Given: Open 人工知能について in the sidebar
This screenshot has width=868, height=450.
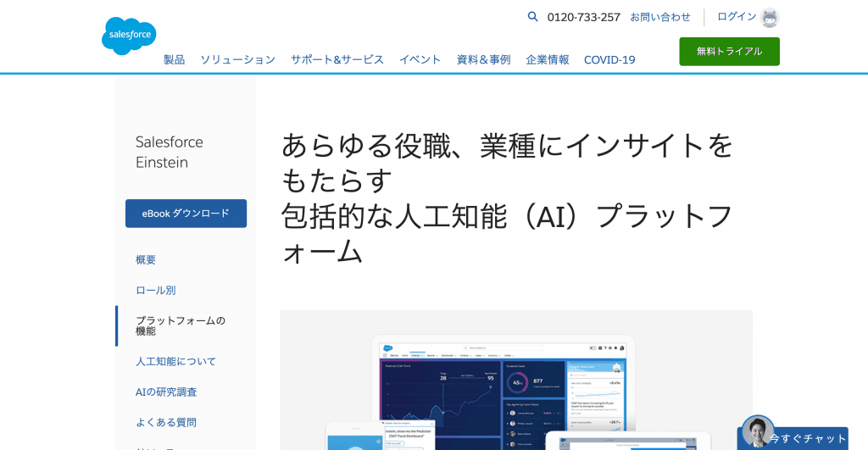Looking at the screenshot, I should click(175, 361).
